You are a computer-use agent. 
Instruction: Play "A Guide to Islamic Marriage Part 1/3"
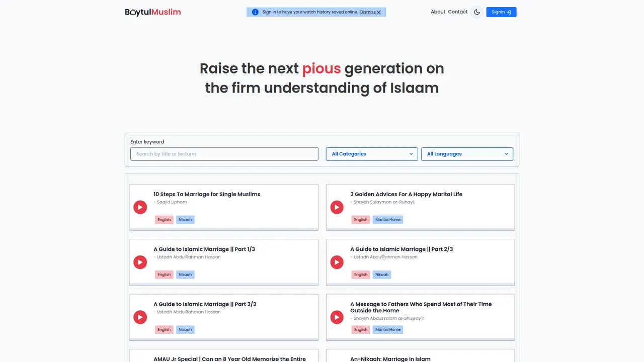(140, 262)
